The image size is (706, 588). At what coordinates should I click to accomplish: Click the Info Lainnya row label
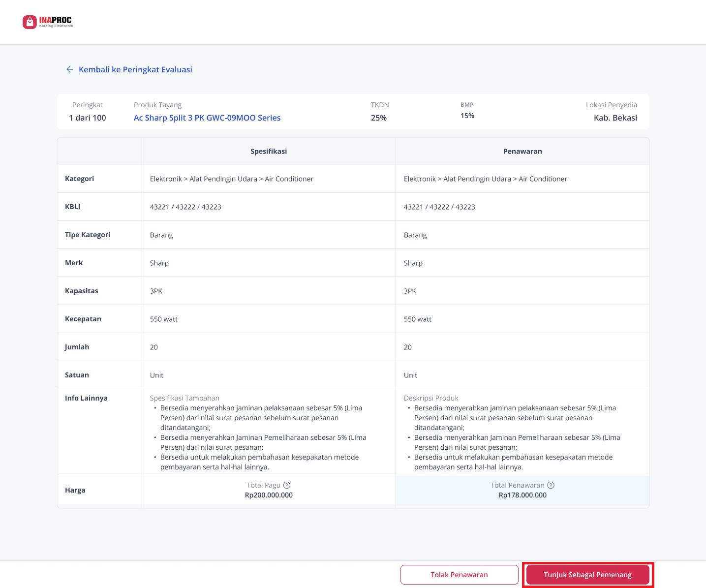pyautogui.click(x=86, y=398)
